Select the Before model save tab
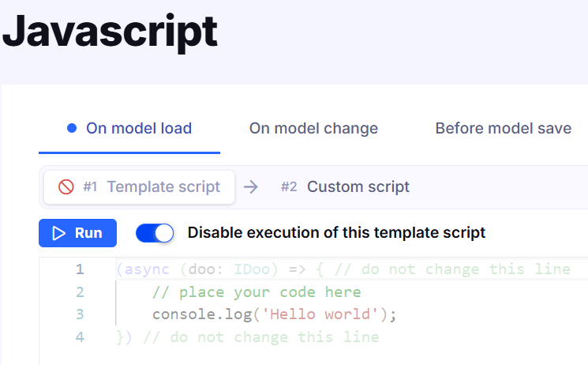The image size is (588, 365). point(504,129)
